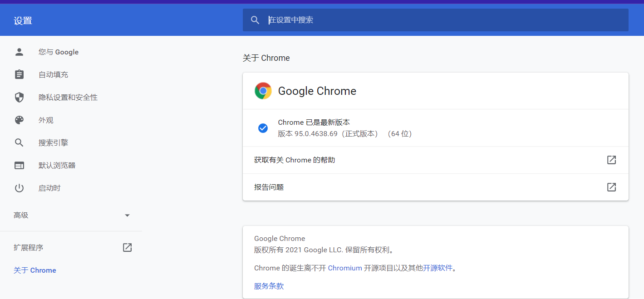Click the browser window icon for 默认浏览器

pos(19,165)
